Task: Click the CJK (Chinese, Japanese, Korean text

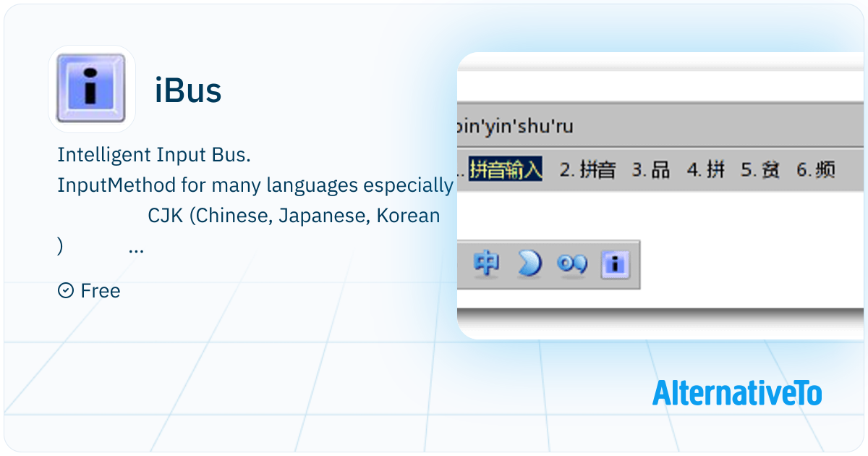Action: (x=294, y=216)
